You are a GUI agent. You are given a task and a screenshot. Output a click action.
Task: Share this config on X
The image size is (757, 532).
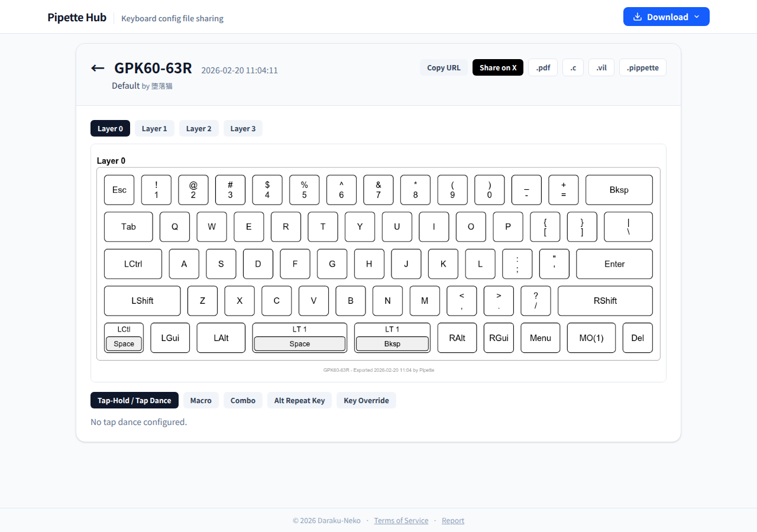tap(497, 67)
